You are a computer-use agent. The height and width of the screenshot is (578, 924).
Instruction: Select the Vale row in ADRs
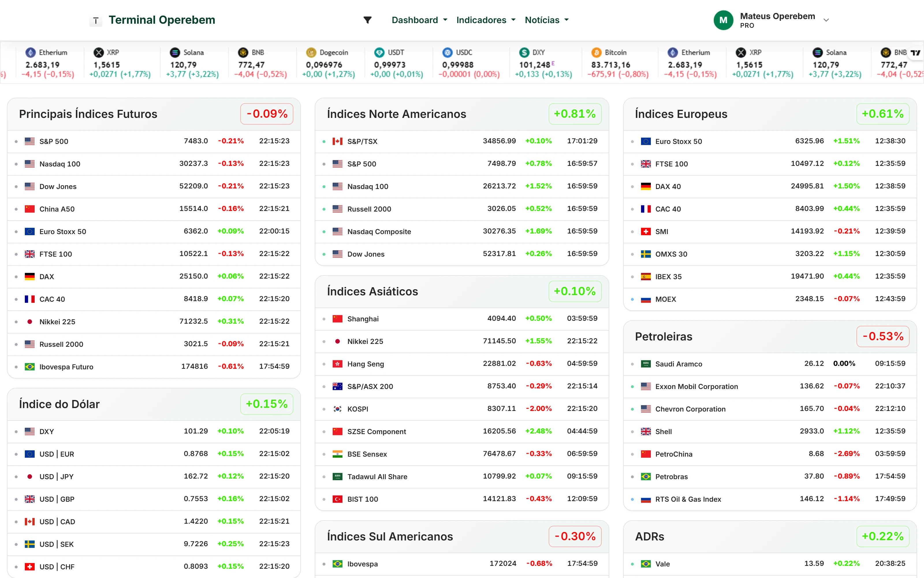tap(770, 564)
